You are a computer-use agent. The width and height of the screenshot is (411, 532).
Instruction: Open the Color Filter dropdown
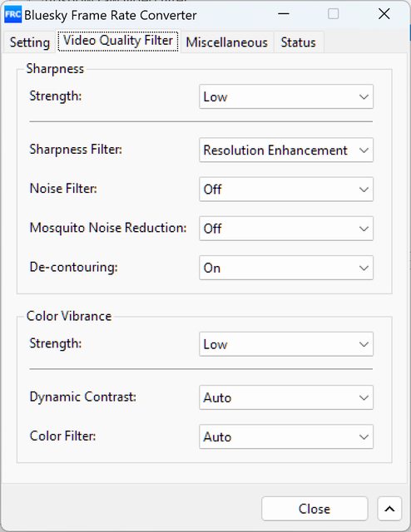tap(286, 436)
